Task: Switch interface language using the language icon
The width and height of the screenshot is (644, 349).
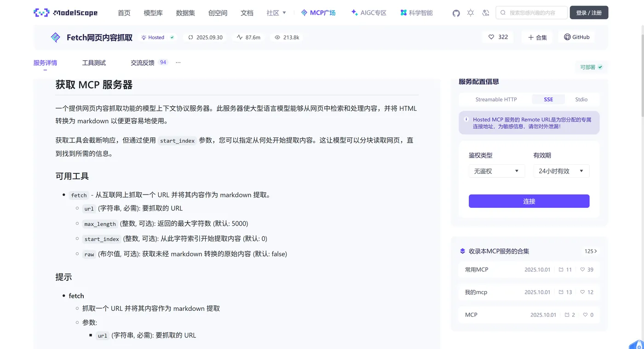Action: click(486, 13)
